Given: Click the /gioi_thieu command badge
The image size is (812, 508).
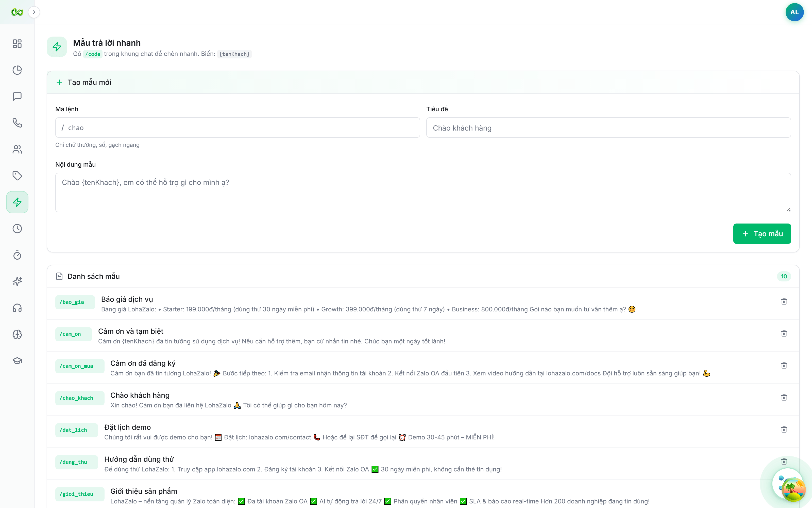Looking at the screenshot, I should (79, 494).
